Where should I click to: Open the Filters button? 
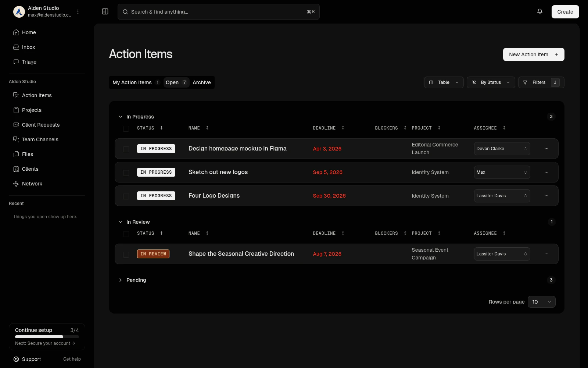(x=541, y=82)
